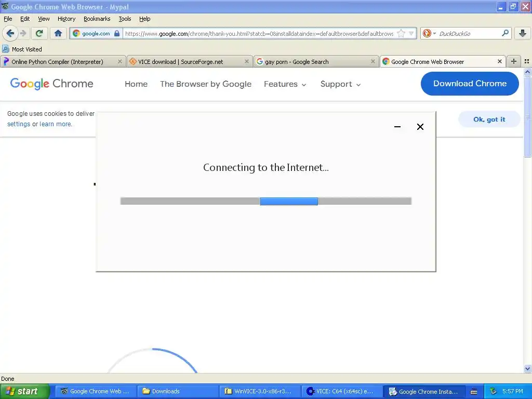532x399 pixels.
Task: Close the Online Python Compiler tab
Action: click(120, 61)
